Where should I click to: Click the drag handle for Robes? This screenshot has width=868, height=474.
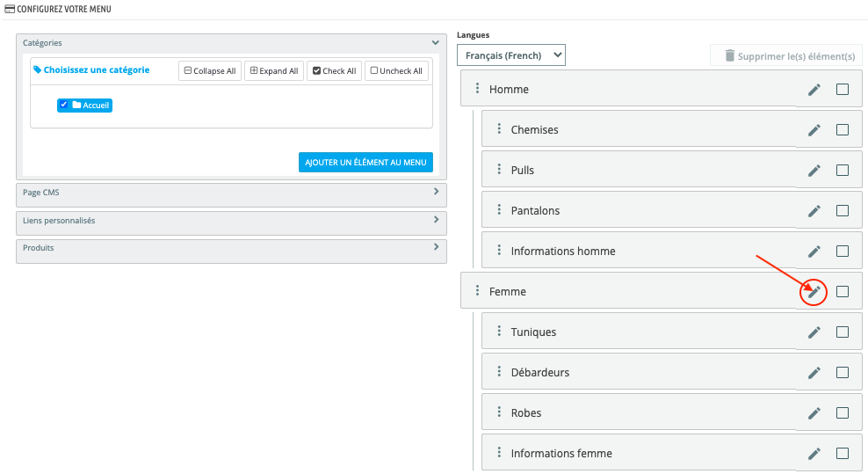click(x=498, y=412)
